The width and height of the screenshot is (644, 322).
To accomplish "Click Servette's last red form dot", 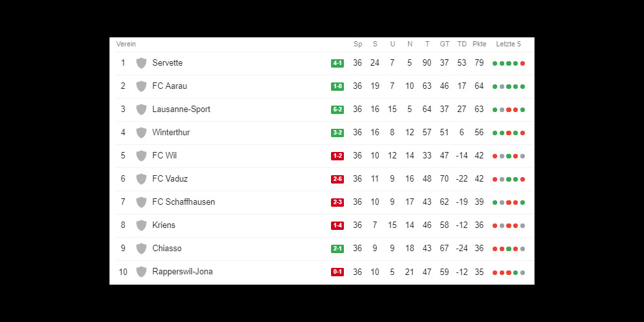I will pos(522,64).
